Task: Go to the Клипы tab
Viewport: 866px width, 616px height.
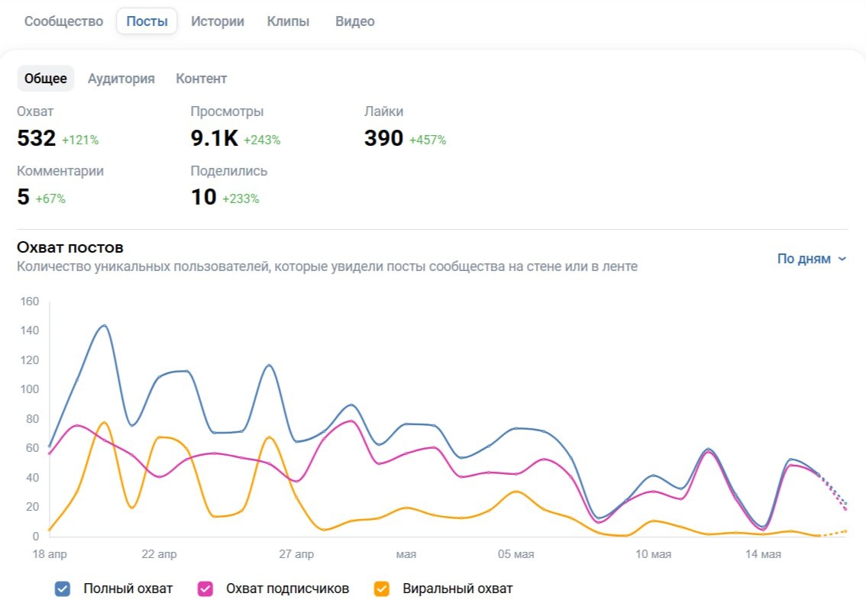Action: [x=289, y=21]
